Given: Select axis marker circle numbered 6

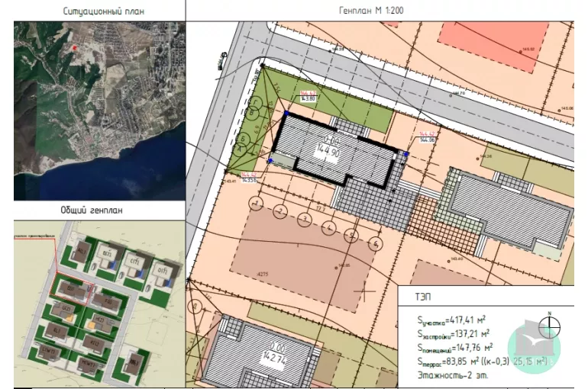Looking at the screenshot, I should 374,243.
